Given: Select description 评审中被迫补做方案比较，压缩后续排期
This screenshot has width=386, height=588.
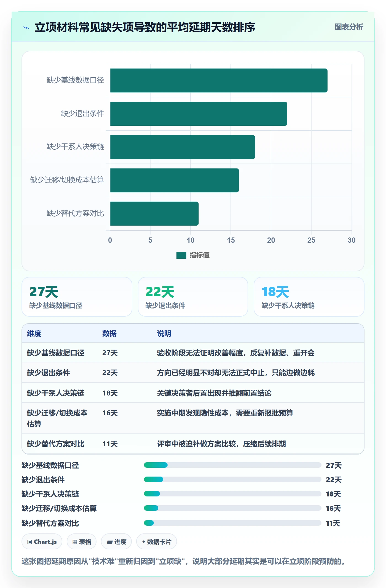Looking at the screenshot, I should (x=221, y=444).
